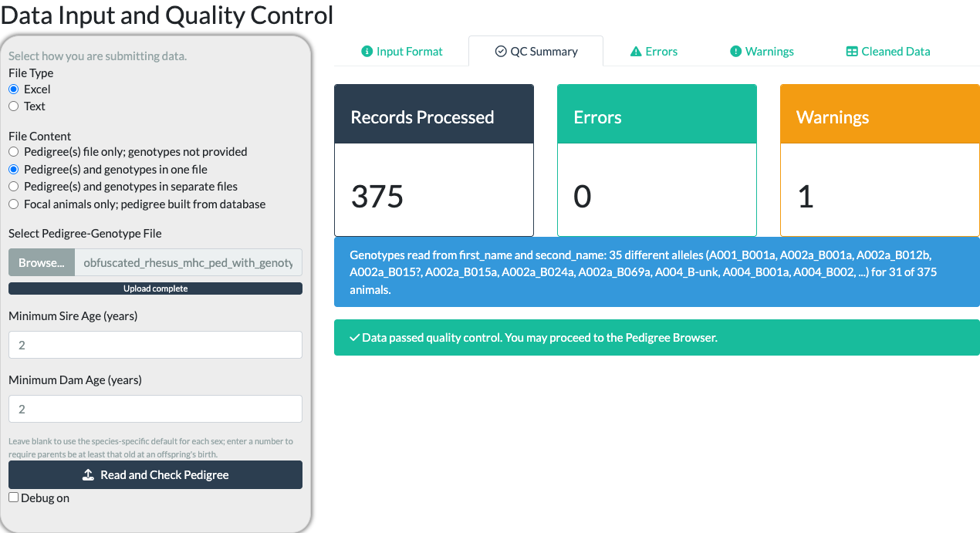Choose Focal animals only option
Image resolution: width=980 pixels, height=533 pixels.
[13, 204]
